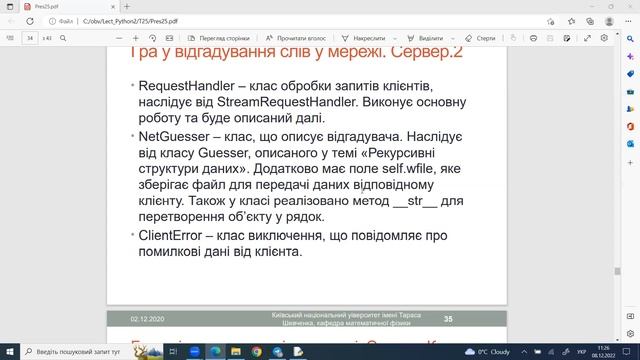Screen dimensions: 640x360
Task: Add this page to favorites
Action: click(551, 21)
